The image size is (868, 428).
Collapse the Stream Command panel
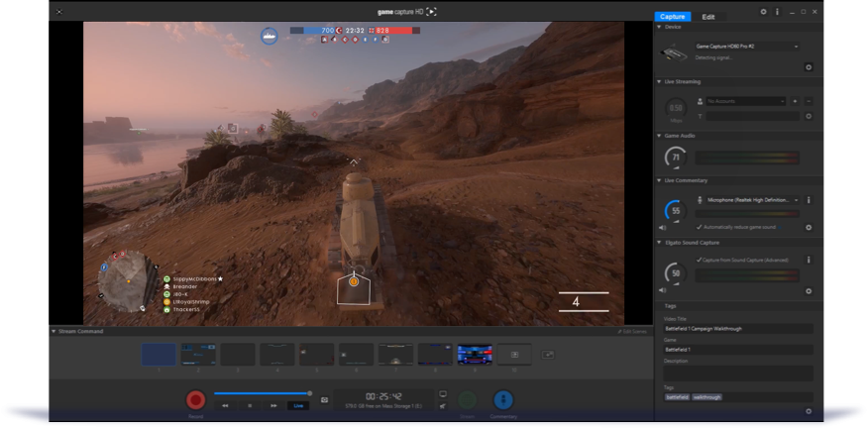[x=54, y=331]
